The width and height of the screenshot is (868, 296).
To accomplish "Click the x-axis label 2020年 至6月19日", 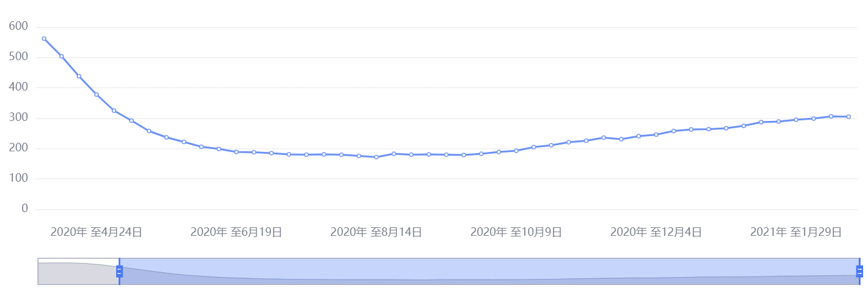I will coord(236,232).
